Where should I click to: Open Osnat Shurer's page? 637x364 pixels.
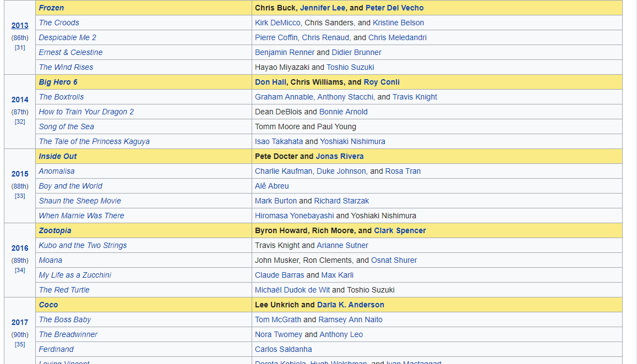coord(394,260)
